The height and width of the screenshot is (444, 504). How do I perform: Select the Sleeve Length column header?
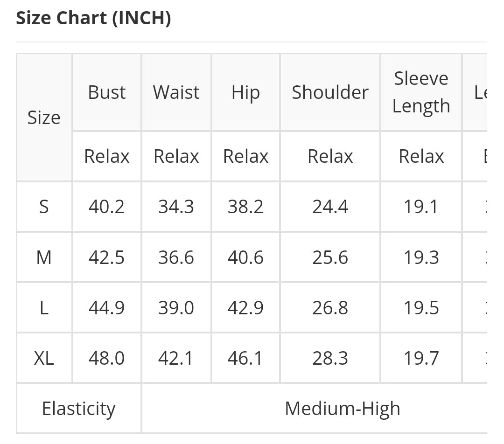coord(421,92)
